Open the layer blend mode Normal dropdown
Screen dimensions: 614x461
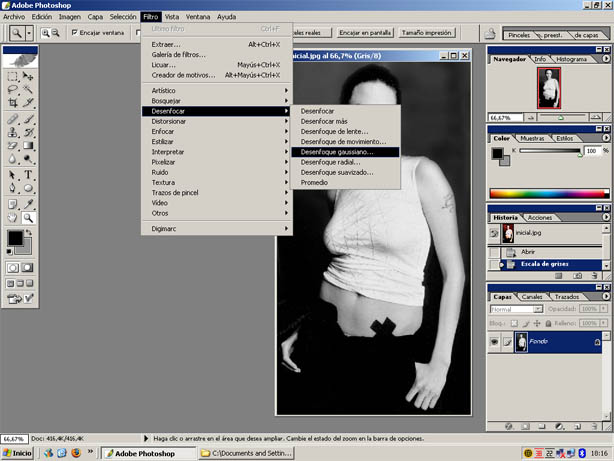[x=514, y=310]
